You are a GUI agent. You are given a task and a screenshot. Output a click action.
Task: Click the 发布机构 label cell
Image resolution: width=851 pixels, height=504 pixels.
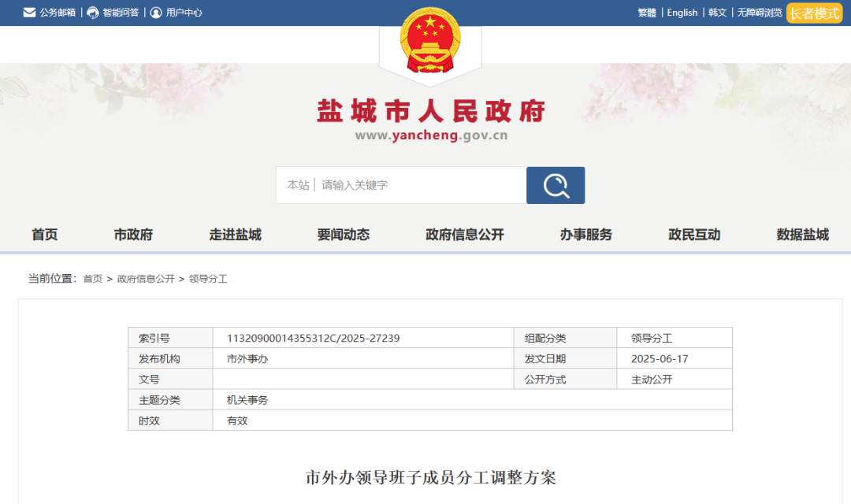[x=170, y=358]
